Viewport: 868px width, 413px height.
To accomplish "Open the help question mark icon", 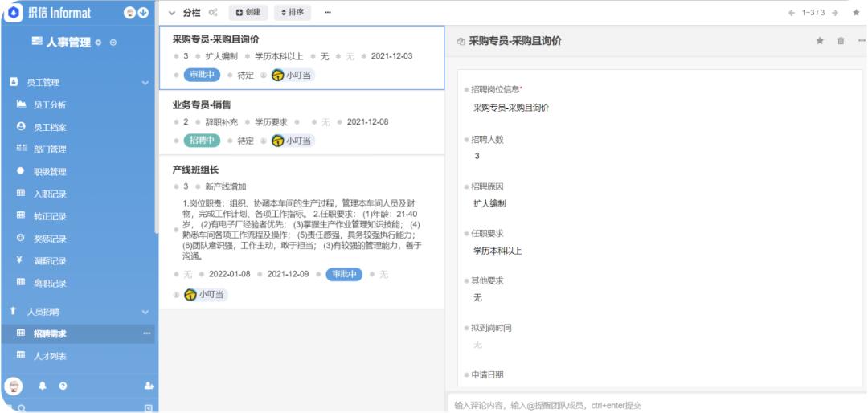I will pos(63,386).
